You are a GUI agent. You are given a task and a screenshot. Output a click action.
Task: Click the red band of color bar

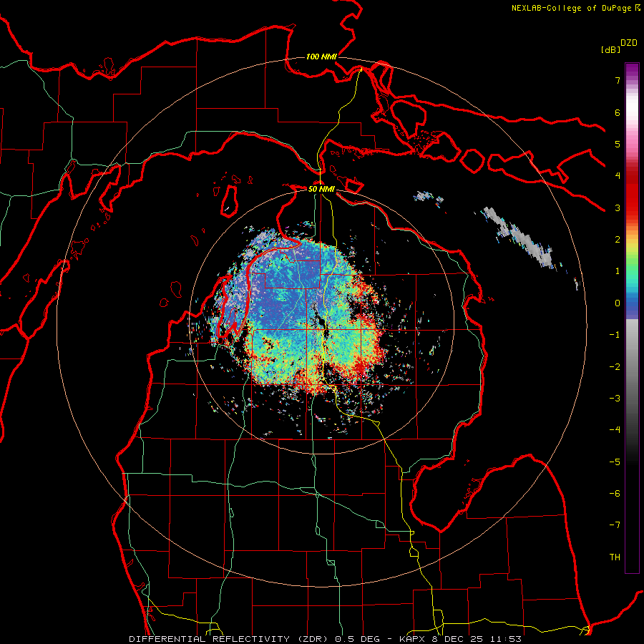pos(632,193)
